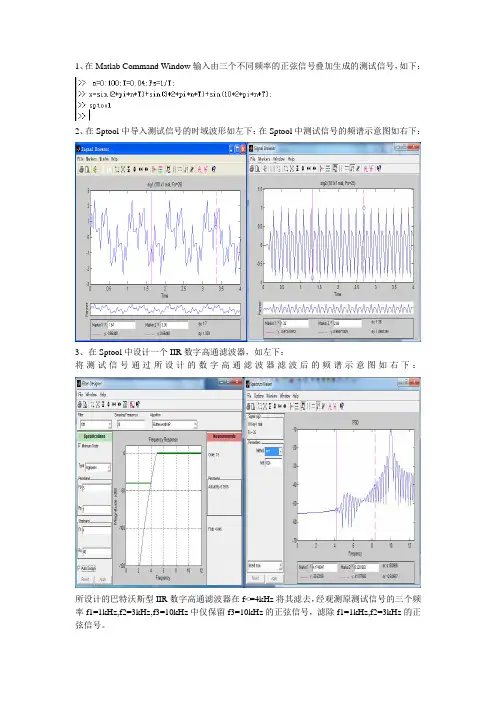The image size is (496, 702).
Task: Click print preview icon in blue-titled Signal Browser
Action: pos(87,169)
